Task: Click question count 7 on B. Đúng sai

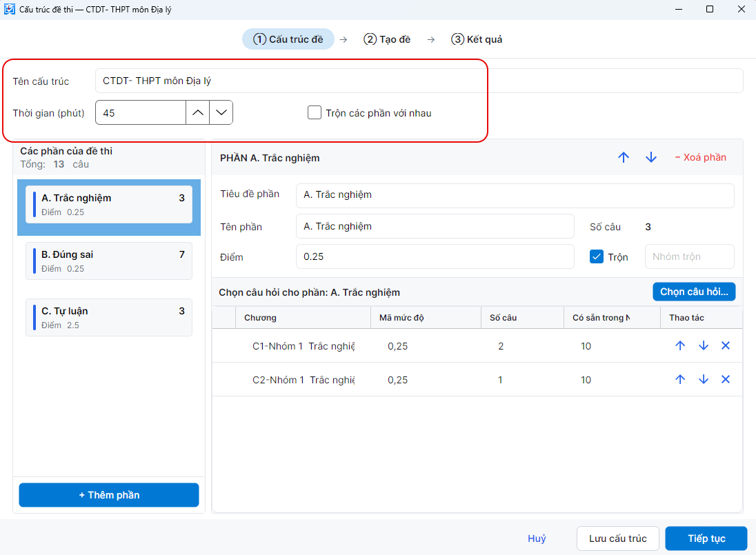Action: tap(182, 254)
